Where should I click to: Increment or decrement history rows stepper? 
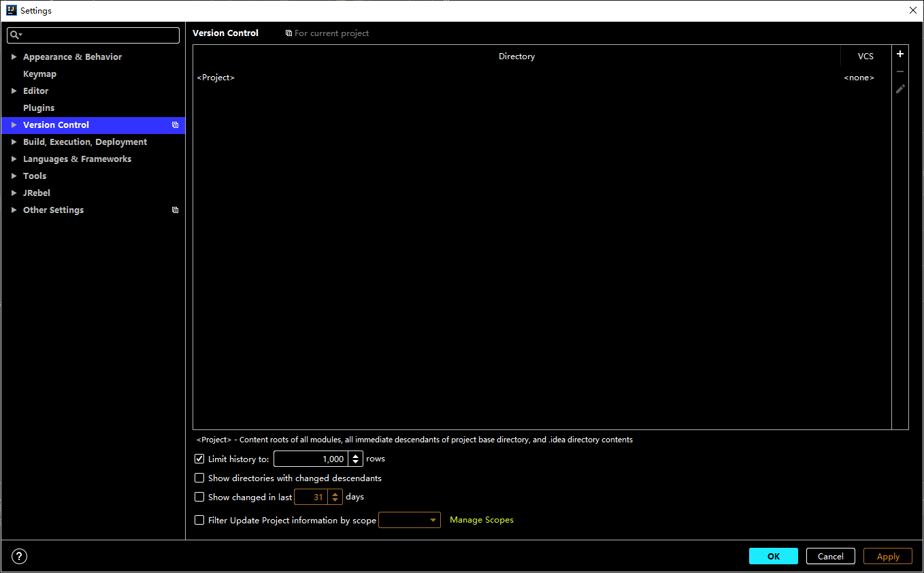tap(355, 459)
